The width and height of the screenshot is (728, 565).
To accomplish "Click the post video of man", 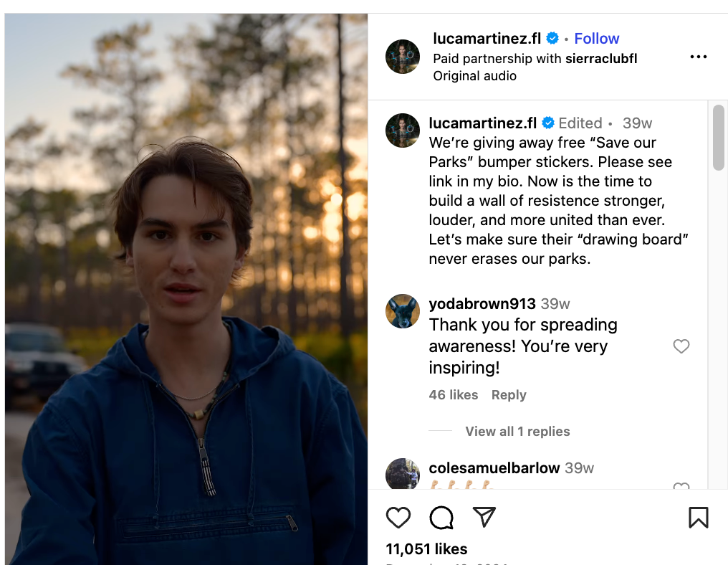I will pos(186,287).
